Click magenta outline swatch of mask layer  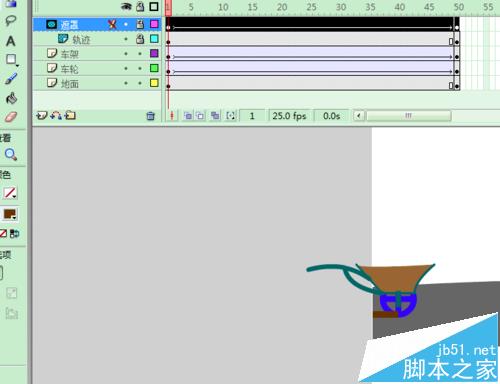[x=154, y=24]
